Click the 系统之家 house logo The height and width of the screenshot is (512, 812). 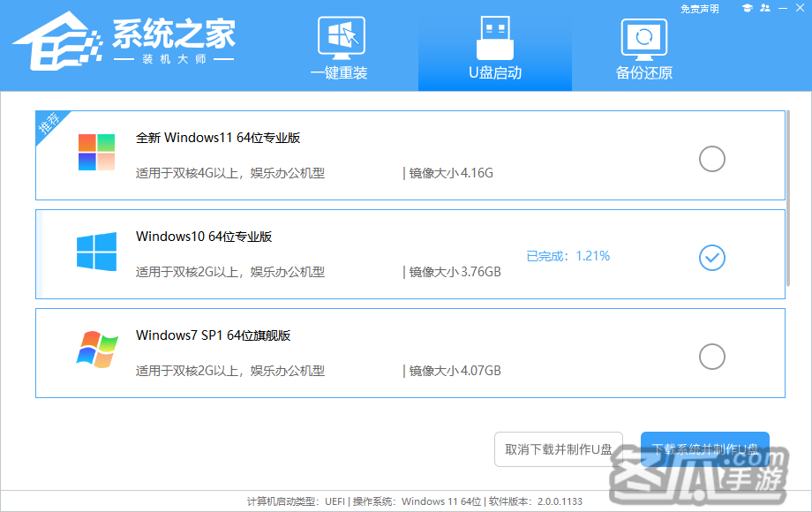click(x=57, y=41)
